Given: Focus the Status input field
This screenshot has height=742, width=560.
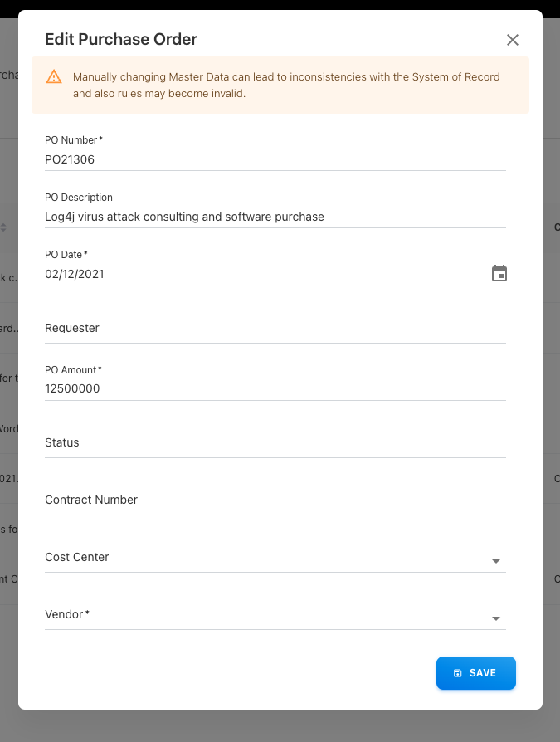Looking at the screenshot, I should (x=274, y=442).
